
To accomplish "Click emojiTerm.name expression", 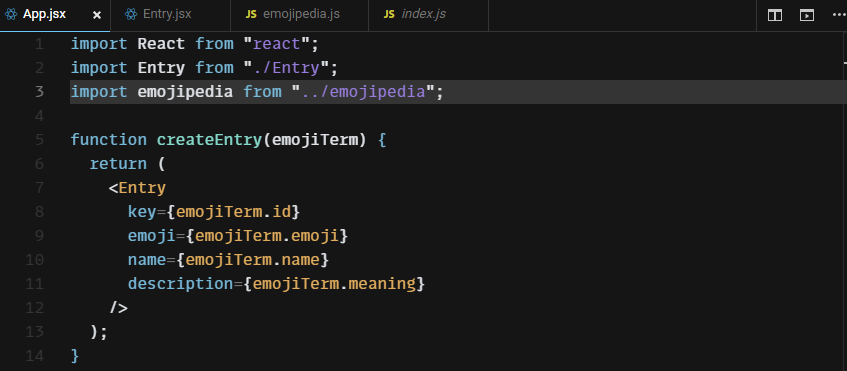I will pos(252,260).
